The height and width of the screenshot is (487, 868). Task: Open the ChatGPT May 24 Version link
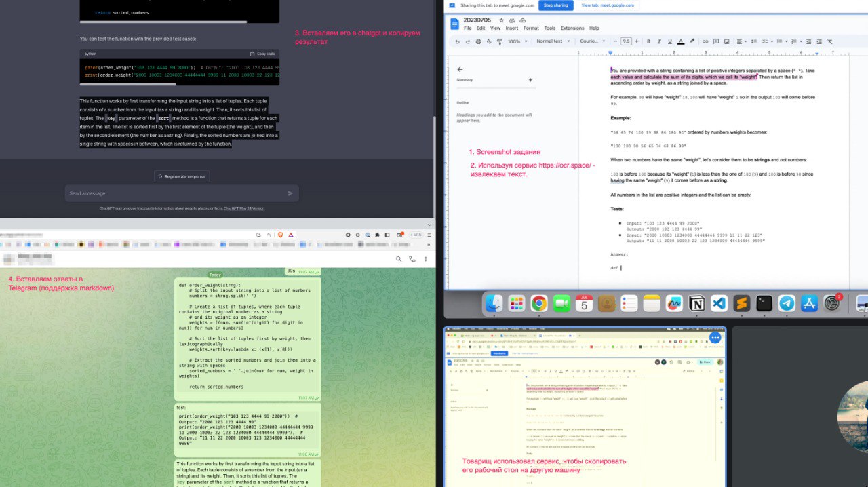point(244,208)
